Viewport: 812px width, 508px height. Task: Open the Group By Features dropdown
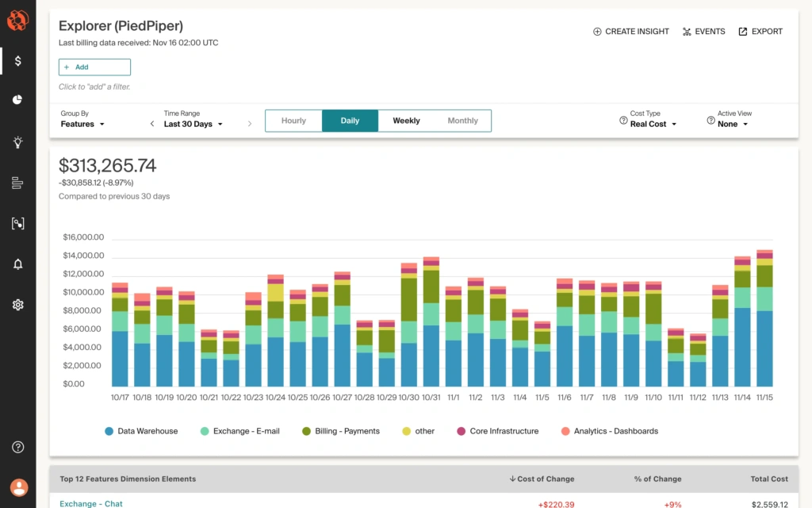coord(82,124)
